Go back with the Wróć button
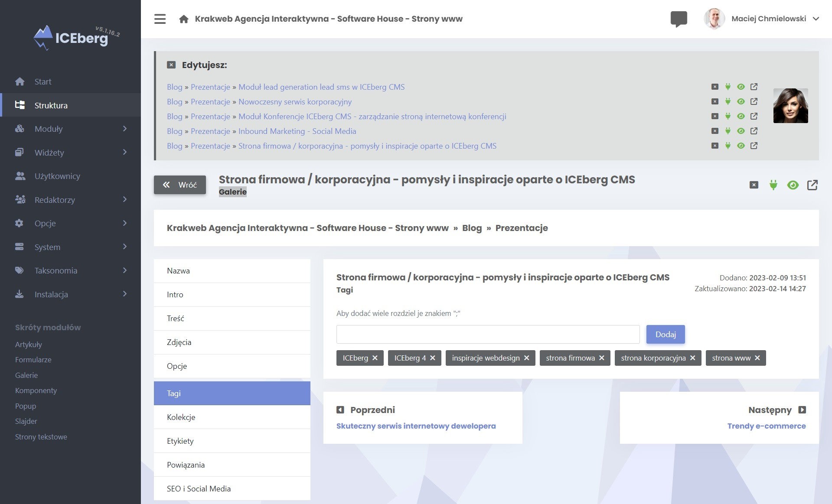Screen dimensions: 832x504 coord(180,185)
